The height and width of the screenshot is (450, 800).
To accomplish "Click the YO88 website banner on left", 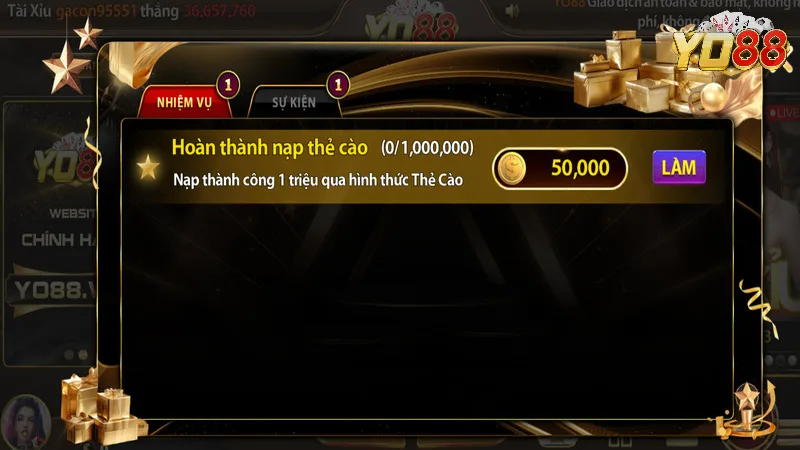I will pos(49,234).
